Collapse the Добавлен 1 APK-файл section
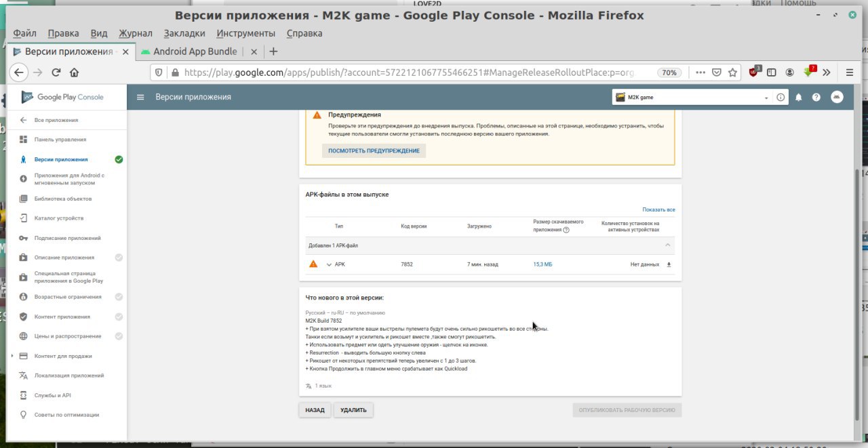 [x=667, y=245]
